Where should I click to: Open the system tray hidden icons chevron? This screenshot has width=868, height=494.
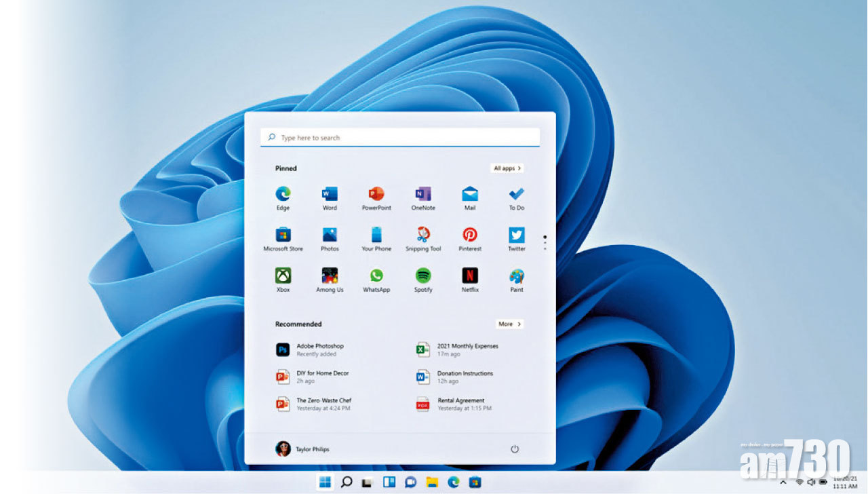click(783, 482)
